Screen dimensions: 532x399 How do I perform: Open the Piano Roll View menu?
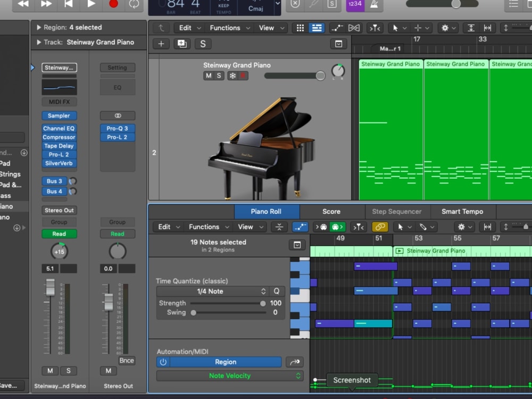(x=250, y=227)
